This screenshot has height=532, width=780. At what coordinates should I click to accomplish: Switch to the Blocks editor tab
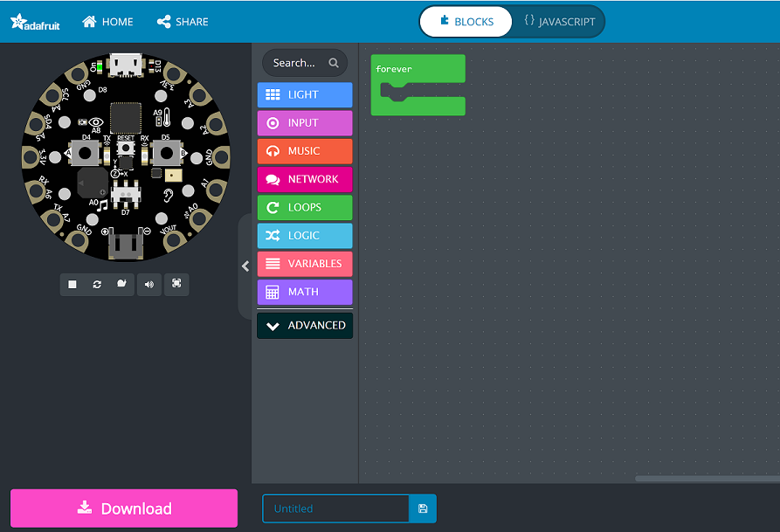[466, 22]
